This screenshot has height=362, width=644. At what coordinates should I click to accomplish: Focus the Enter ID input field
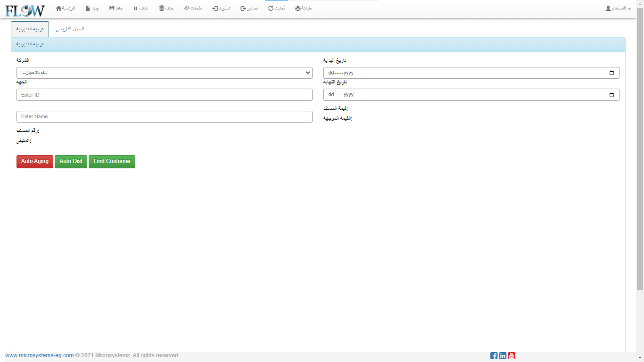[x=164, y=95]
